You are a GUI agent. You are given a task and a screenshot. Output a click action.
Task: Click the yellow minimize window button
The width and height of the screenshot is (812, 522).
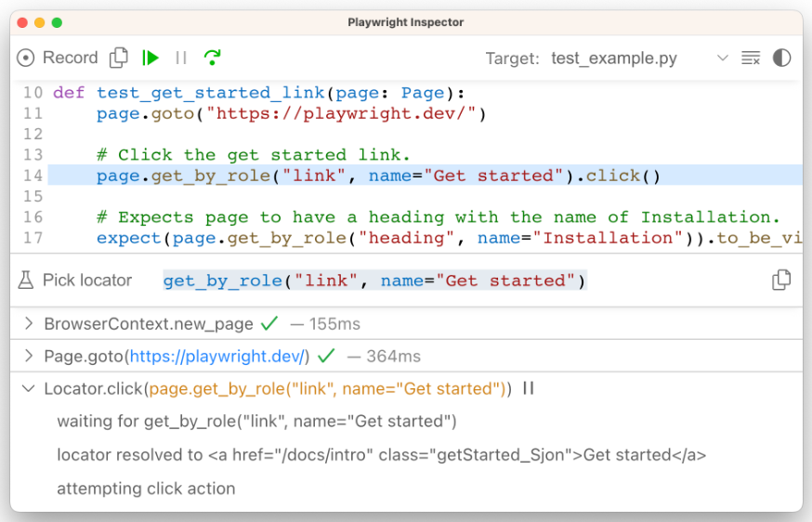pos(39,22)
